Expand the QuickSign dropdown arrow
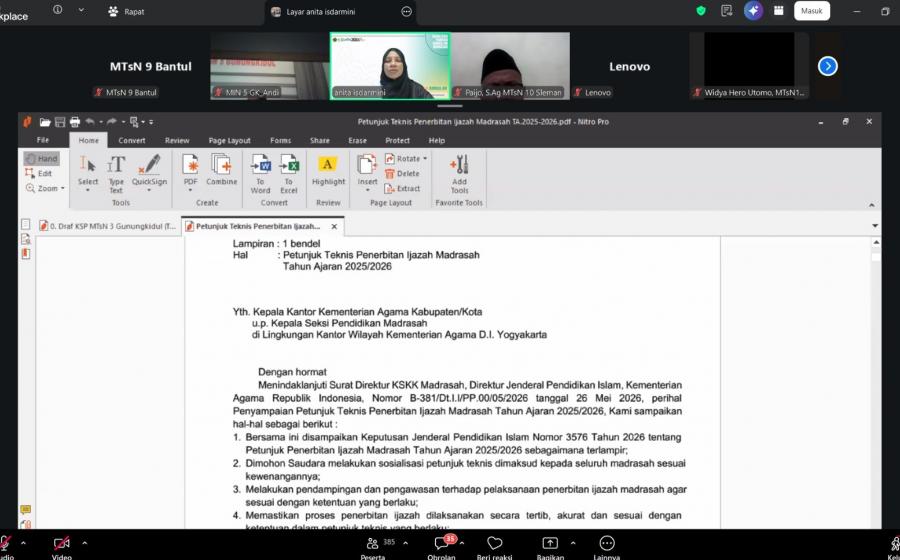Viewport: 900px width, 560px height. click(x=149, y=190)
